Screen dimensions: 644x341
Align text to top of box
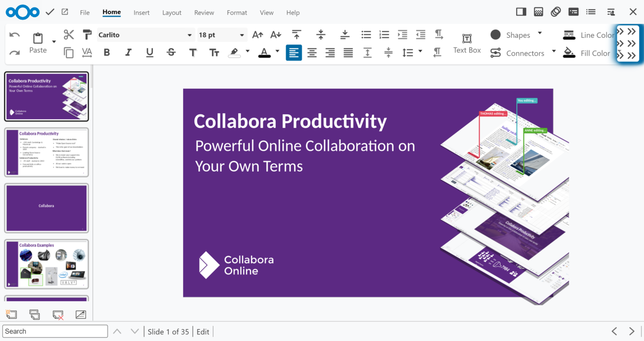[296, 35]
